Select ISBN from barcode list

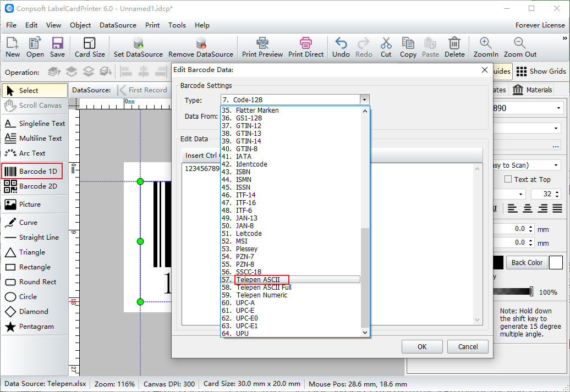click(x=290, y=172)
